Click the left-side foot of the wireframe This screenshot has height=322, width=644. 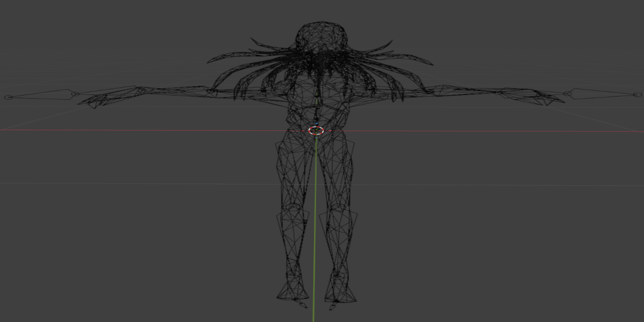click(292, 292)
